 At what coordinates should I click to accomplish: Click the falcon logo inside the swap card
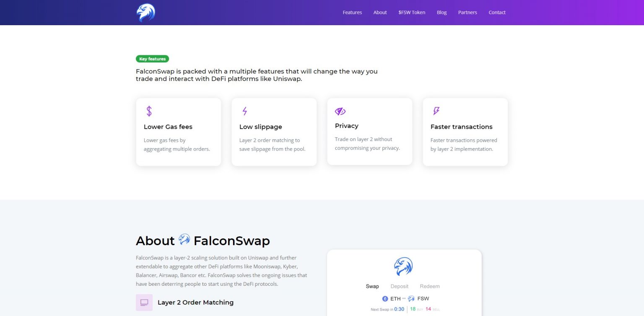pyautogui.click(x=404, y=266)
